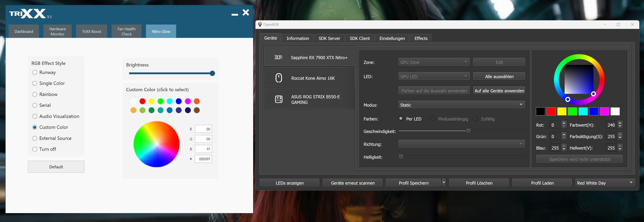The width and height of the screenshot is (644, 222).
Task: Open the TriXX Boost tab
Action: [x=91, y=31]
